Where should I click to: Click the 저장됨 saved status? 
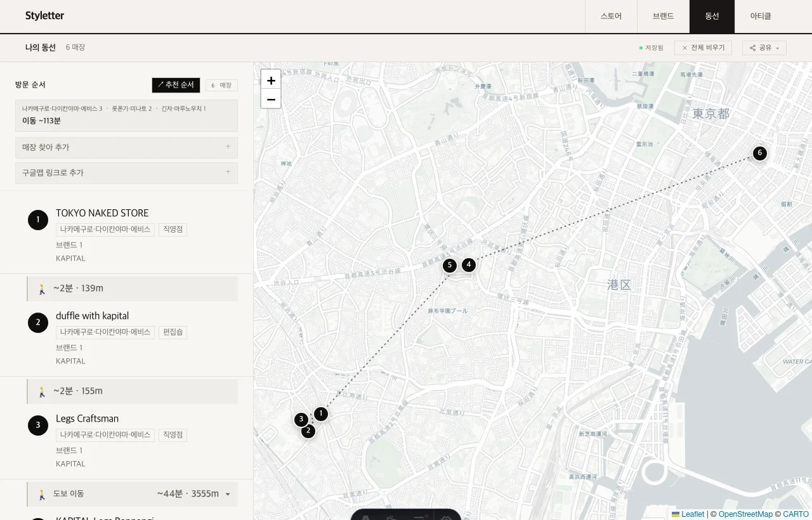pyautogui.click(x=652, y=48)
